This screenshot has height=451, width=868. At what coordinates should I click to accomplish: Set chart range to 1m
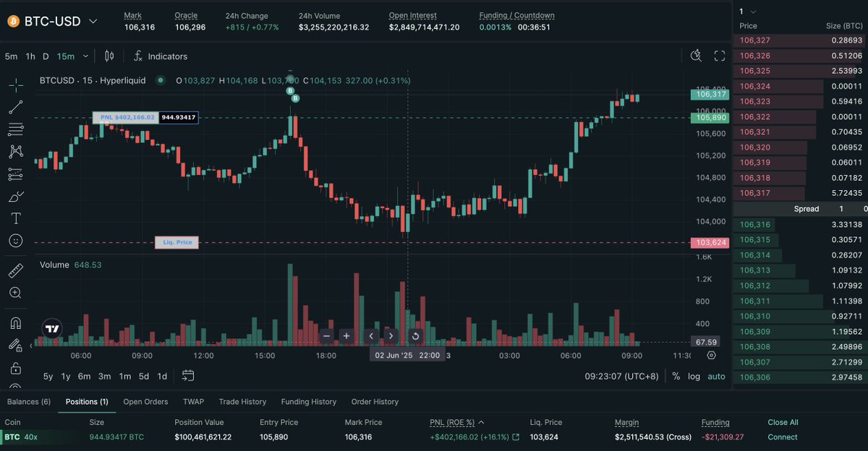click(125, 376)
